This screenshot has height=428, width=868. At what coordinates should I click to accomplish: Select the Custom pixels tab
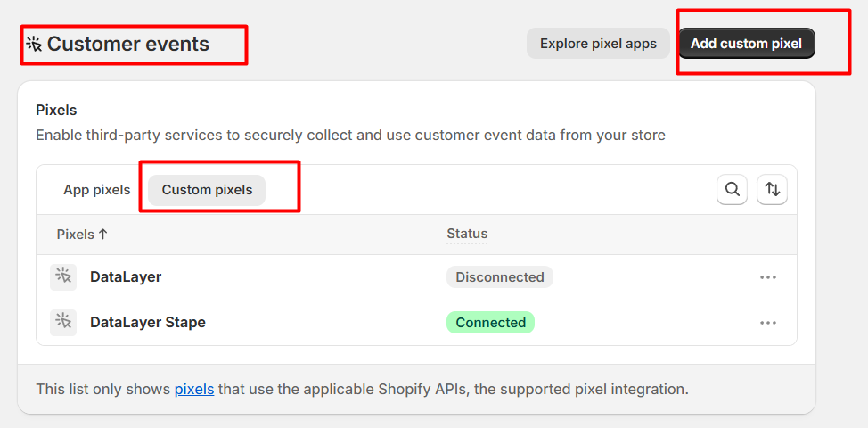point(207,190)
